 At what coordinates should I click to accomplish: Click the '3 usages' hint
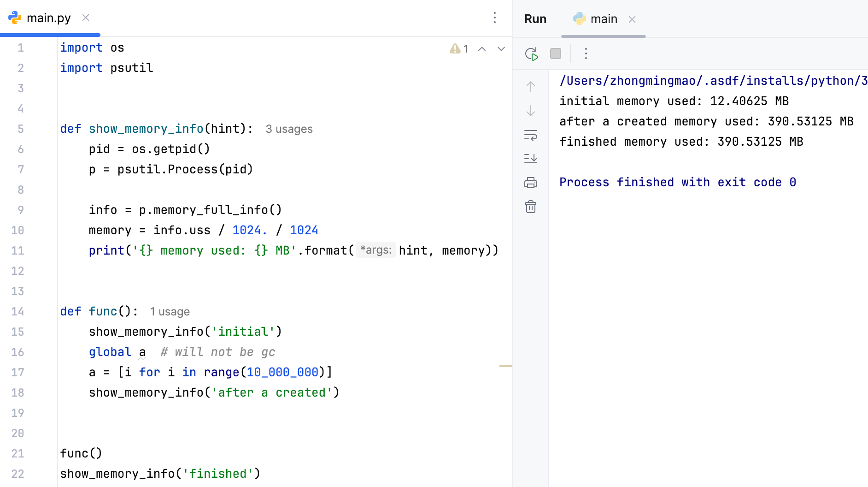(x=289, y=129)
